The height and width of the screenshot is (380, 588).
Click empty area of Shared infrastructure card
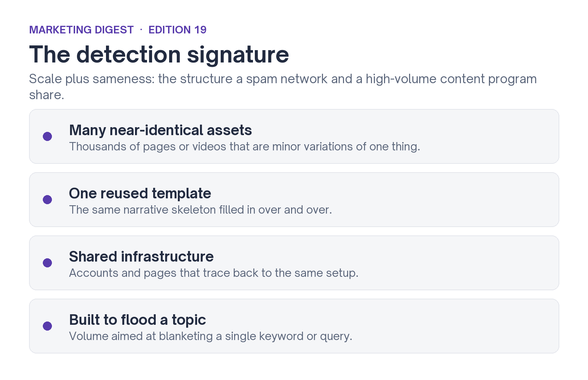[x=461, y=263]
